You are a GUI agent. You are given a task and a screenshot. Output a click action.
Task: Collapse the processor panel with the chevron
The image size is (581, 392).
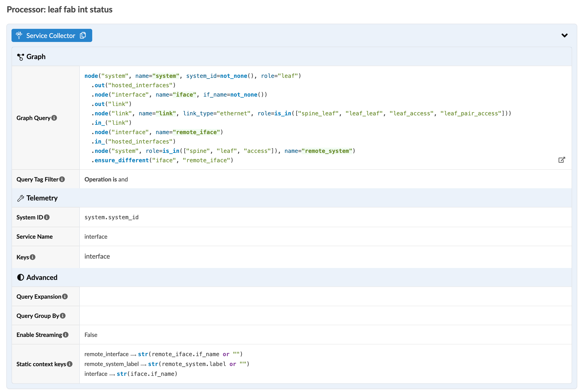point(564,35)
